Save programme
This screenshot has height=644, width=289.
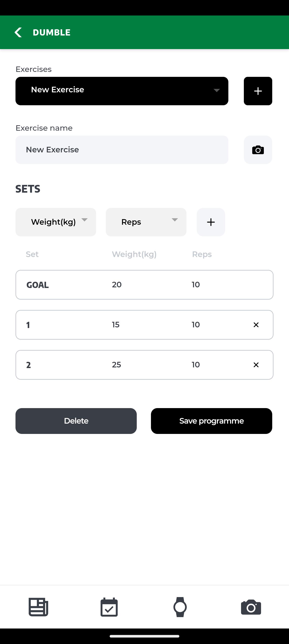pyautogui.click(x=211, y=421)
